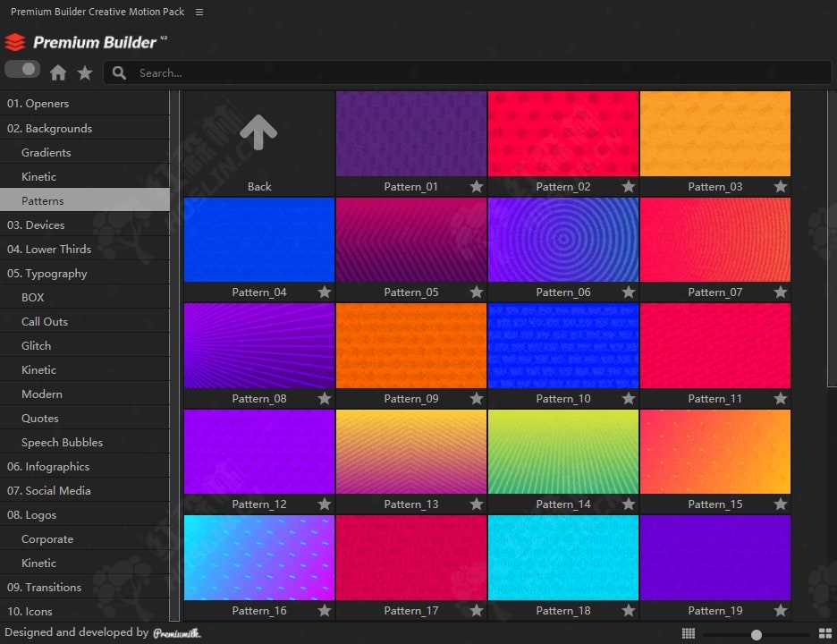
Task: Select Kinetic under Backgrounds
Action: click(85, 176)
